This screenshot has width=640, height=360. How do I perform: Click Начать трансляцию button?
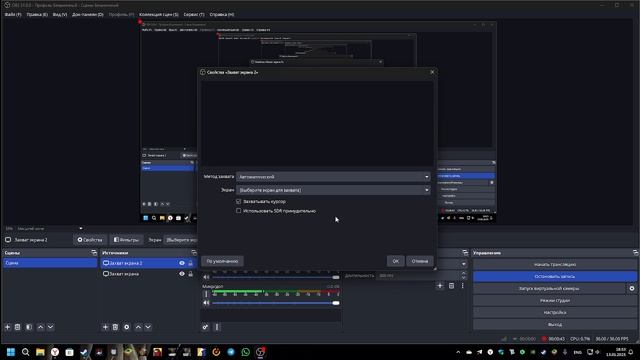point(555,264)
